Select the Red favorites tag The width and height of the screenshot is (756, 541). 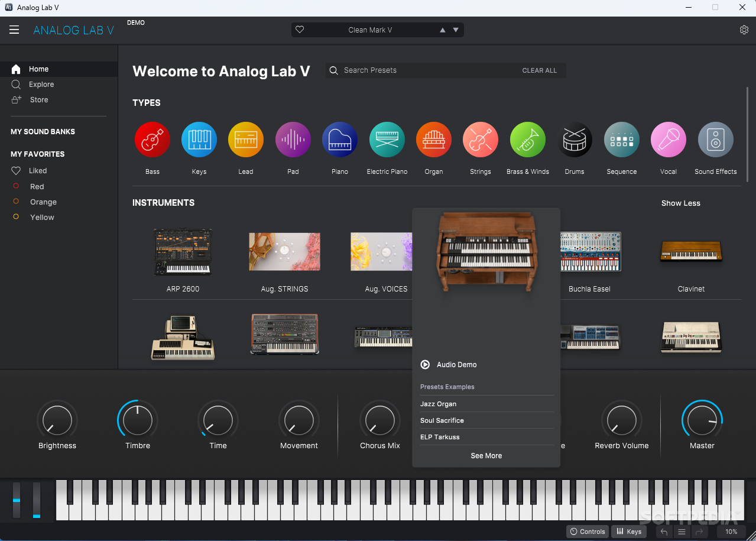coord(37,186)
